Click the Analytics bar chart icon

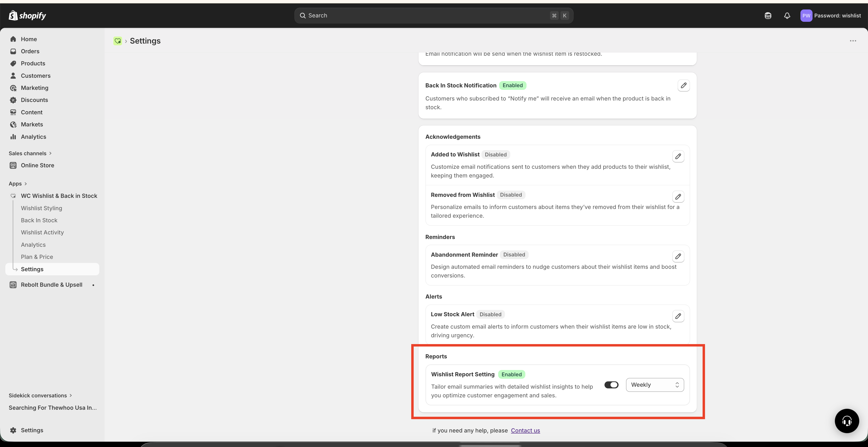click(13, 136)
